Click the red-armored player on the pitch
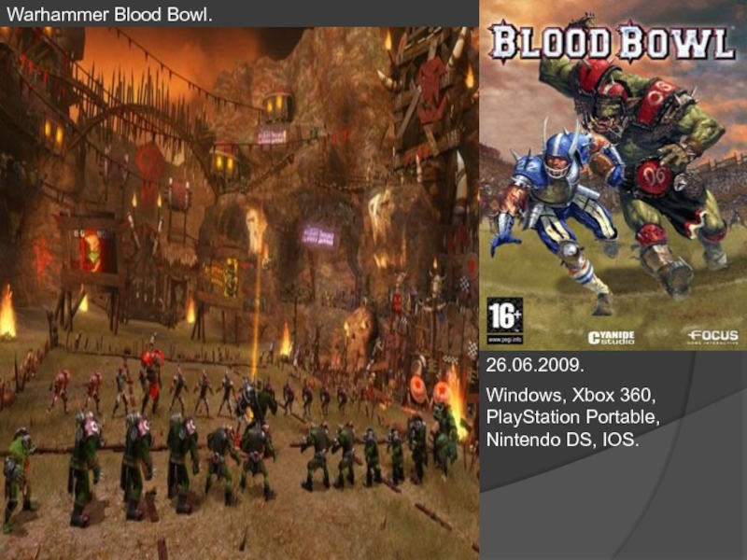The height and width of the screenshot is (560, 747). [x=151, y=379]
